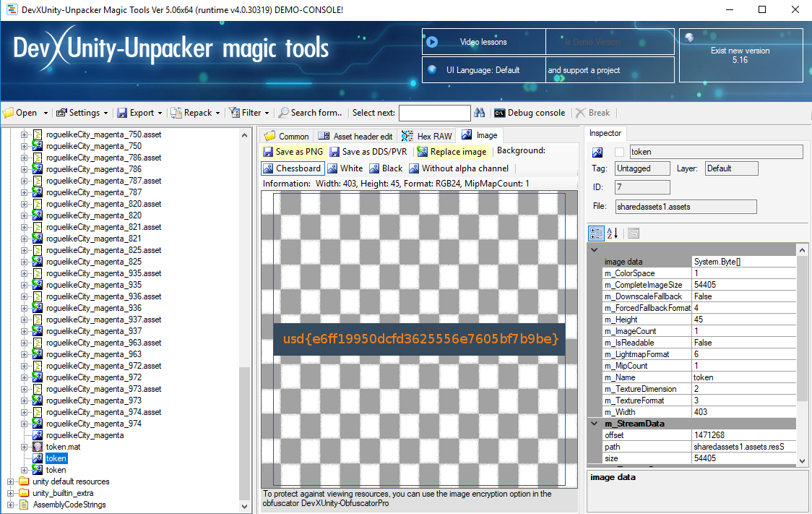Open the dropdown arrow next to Open
812x514 pixels.
pos(46,113)
